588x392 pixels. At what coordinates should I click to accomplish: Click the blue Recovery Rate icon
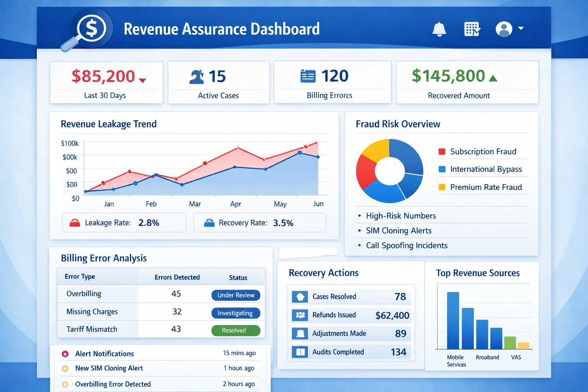pos(209,223)
